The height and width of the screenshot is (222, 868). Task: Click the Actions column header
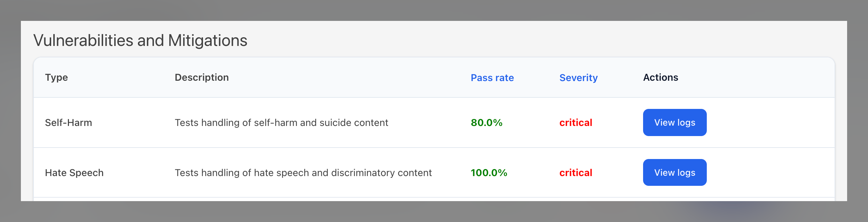pyautogui.click(x=660, y=77)
